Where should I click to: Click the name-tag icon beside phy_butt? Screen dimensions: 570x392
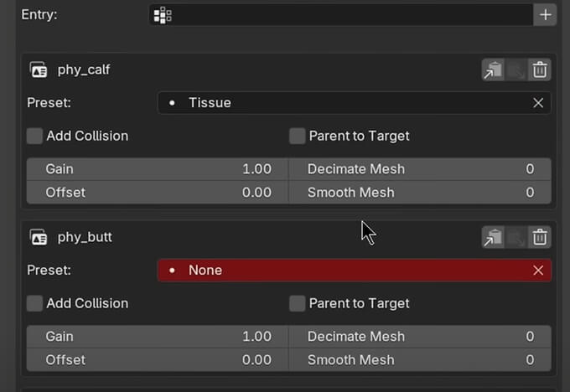point(39,237)
